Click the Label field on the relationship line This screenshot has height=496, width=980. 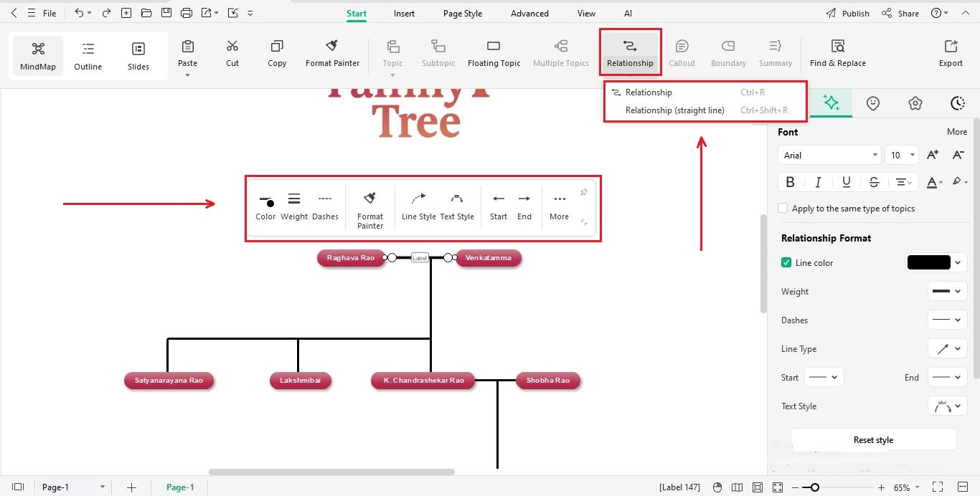[x=419, y=257]
